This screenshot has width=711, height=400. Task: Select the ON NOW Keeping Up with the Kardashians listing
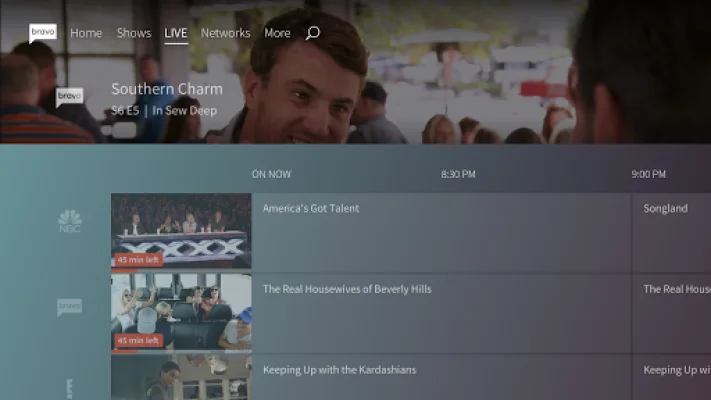[440, 377]
